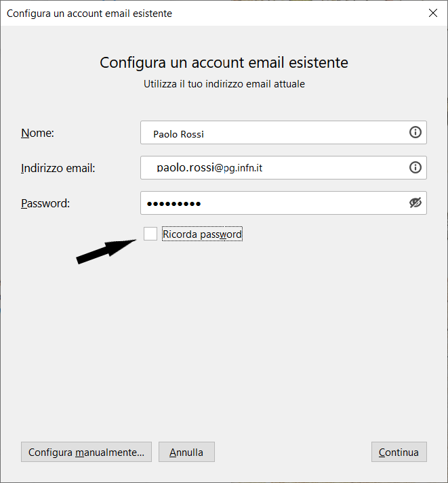This screenshot has height=483, width=448.
Task: Click the black arrow pointing at checkbox
Action: pyautogui.click(x=106, y=252)
